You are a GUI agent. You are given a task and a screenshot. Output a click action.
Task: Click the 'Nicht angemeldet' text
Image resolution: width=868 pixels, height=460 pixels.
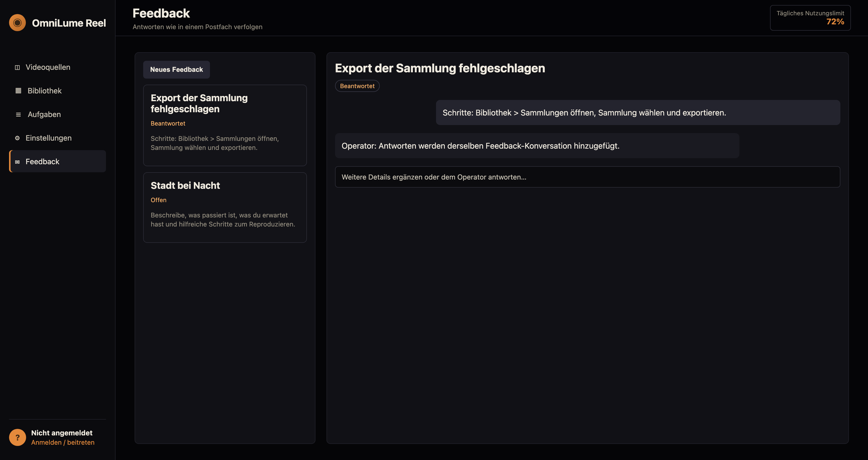click(x=62, y=433)
